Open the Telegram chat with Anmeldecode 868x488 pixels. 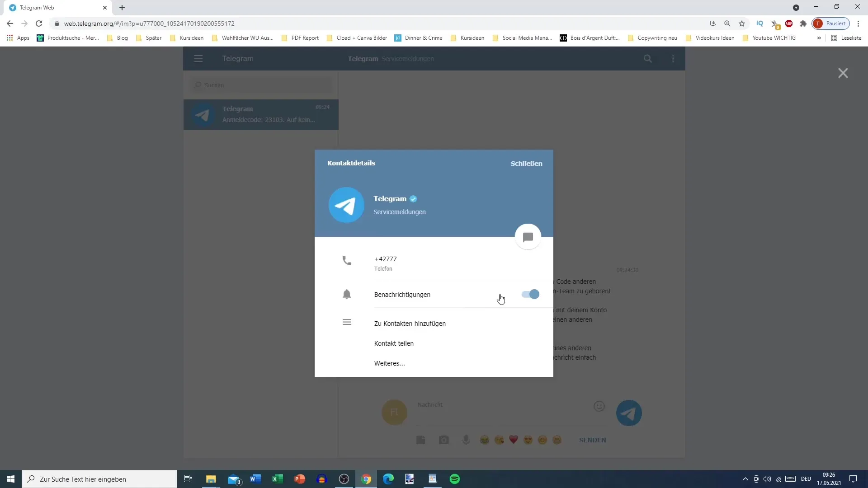(261, 115)
